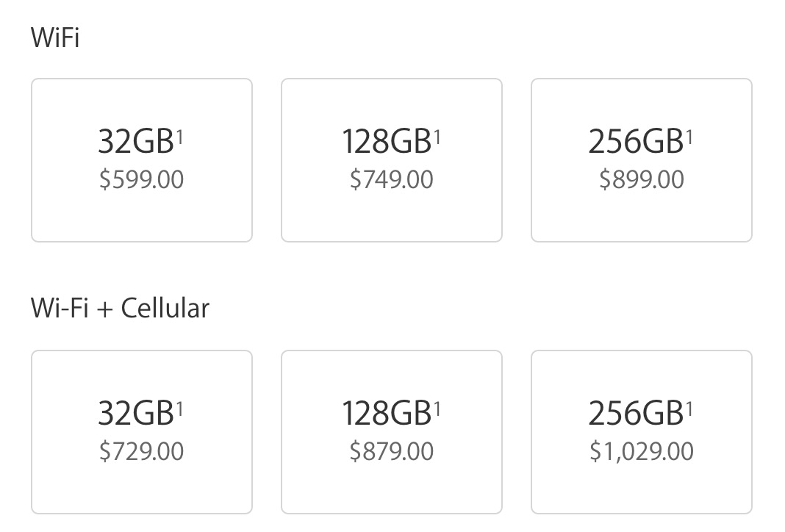
Task: Click the $729.00 price text
Action: [141, 451]
